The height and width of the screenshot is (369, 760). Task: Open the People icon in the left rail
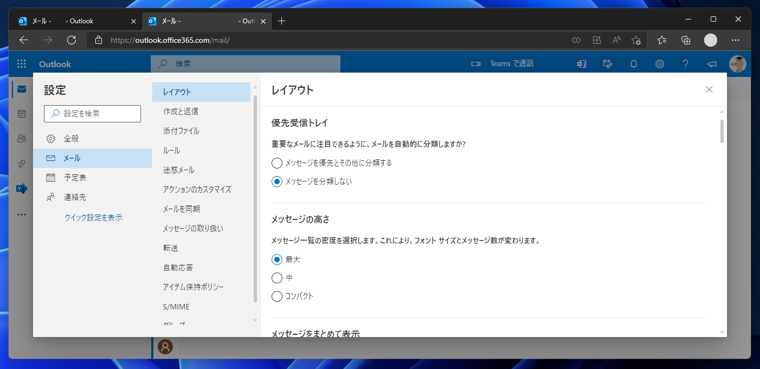click(21, 139)
